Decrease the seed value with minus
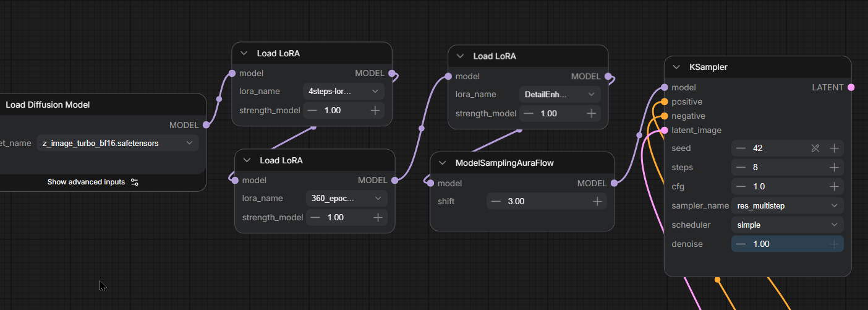The height and width of the screenshot is (310, 868). [741, 148]
